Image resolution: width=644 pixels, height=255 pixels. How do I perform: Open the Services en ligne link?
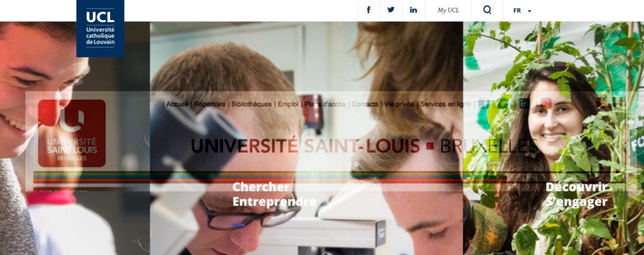coord(446,104)
